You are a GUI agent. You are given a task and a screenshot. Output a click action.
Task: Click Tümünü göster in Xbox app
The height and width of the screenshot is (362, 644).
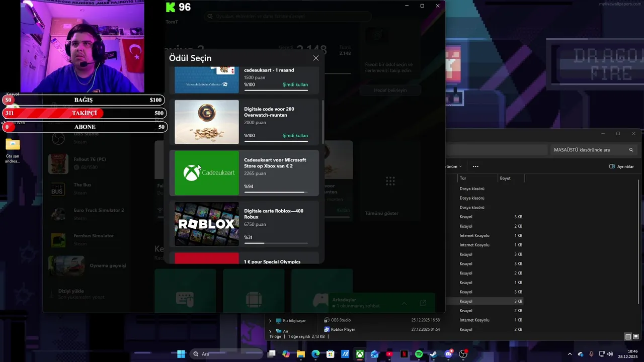click(381, 214)
